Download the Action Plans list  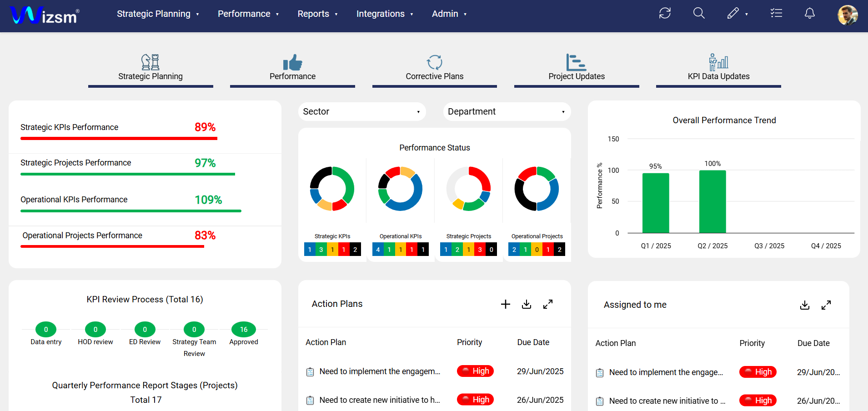click(x=527, y=304)
